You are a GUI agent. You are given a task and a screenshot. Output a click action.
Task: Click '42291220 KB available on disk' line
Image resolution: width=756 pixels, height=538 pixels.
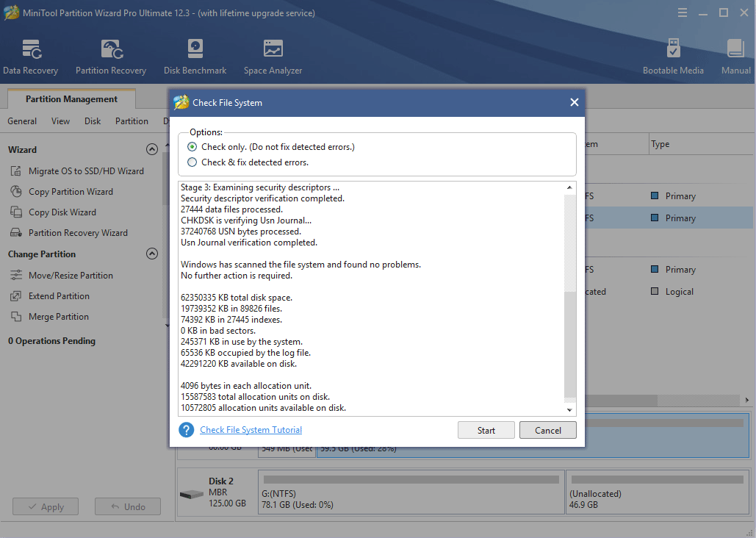[239, 363]
